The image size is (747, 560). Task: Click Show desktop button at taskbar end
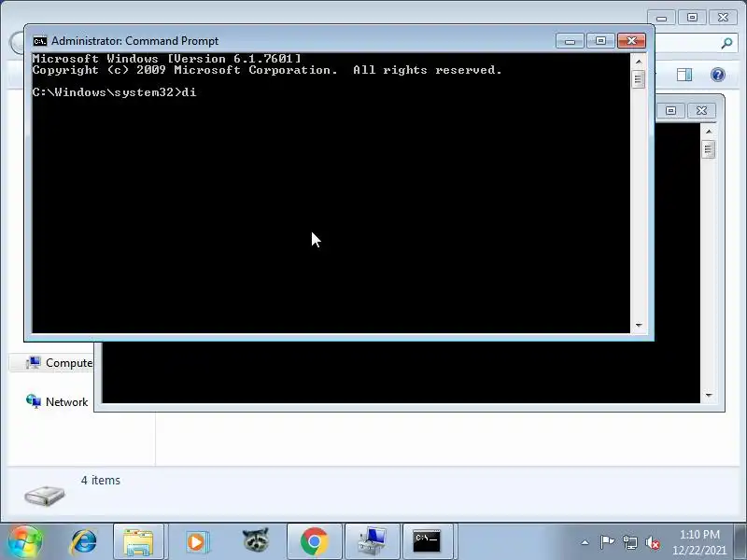pyautogui.click(x=740, y=542)
